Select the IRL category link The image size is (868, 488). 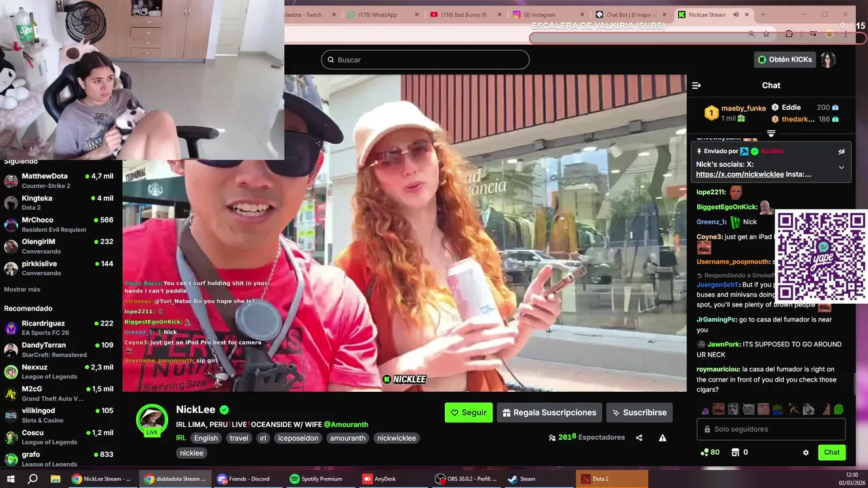pos(181,438)
